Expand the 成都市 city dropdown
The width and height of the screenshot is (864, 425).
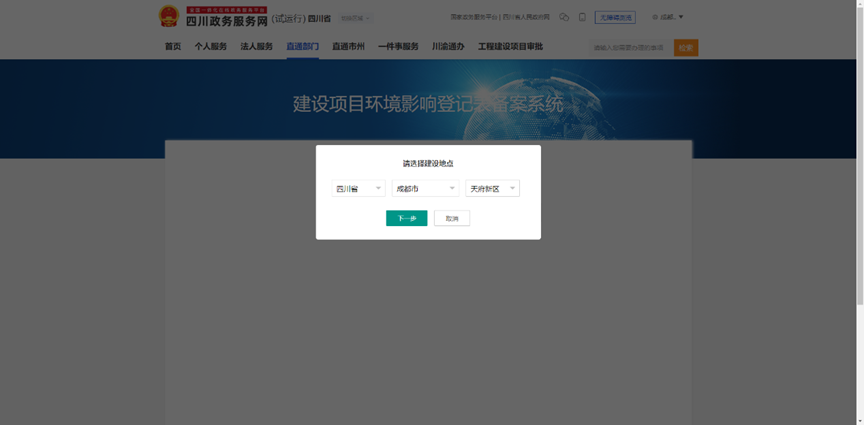[x=425, y=189]
